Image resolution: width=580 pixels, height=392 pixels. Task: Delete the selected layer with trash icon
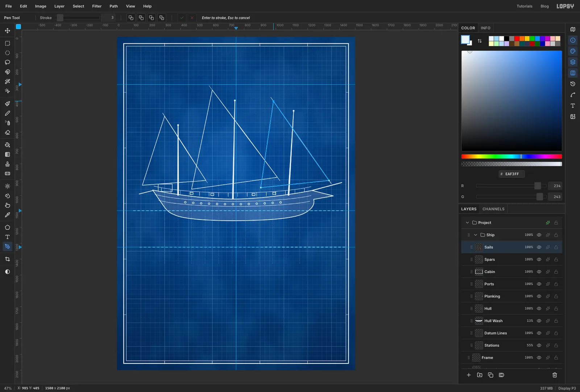point(555,375)
